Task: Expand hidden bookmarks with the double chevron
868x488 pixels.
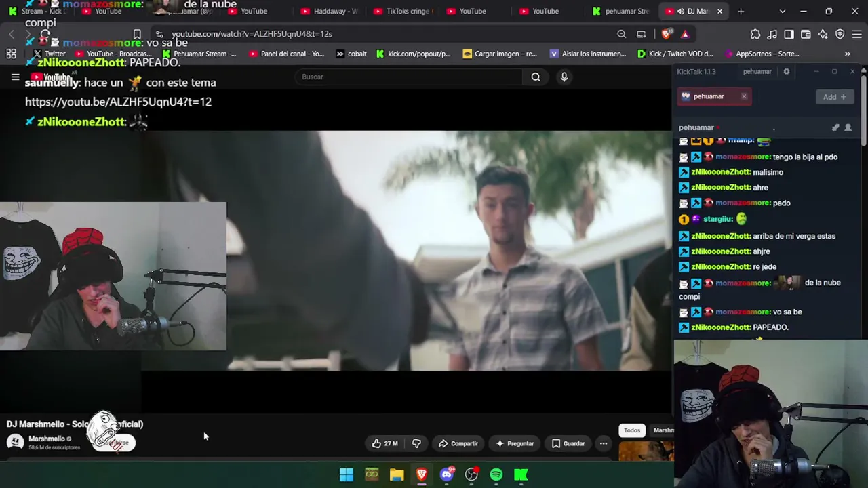Action: (847, 54)
